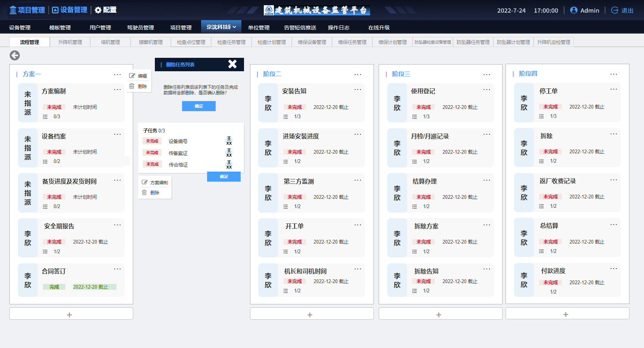Screen dimensions: 644x348
Task: Open the more menu of 方案编制 card
Action: (118, 90)
